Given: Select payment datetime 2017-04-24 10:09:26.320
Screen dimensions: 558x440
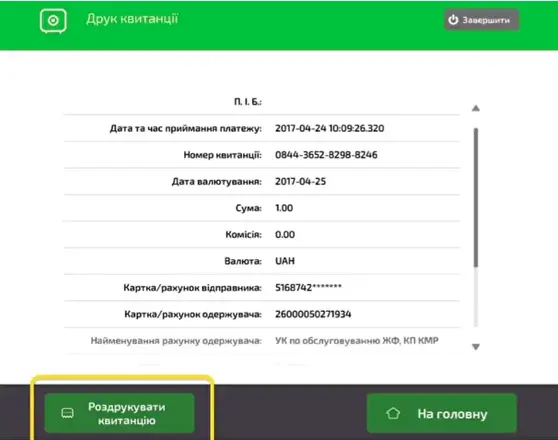Looking at the screenshot, I should pyautogui.click(x=330, y=128).
